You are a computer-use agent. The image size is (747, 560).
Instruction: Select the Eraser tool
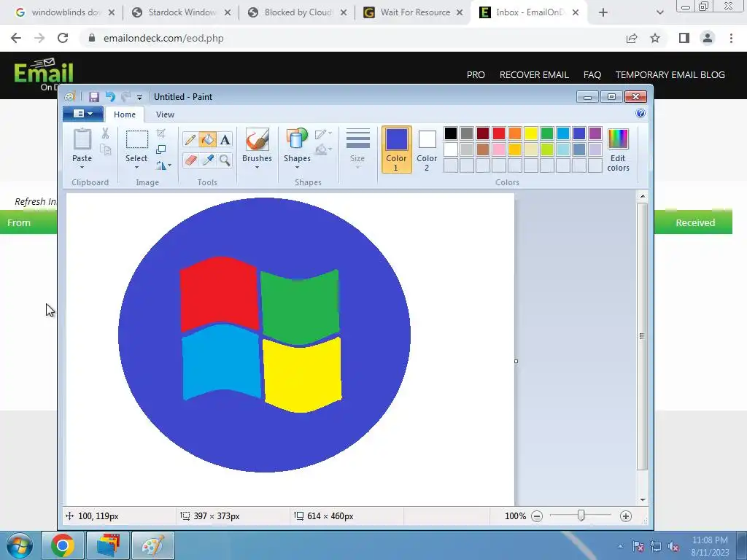pos(190,160)
